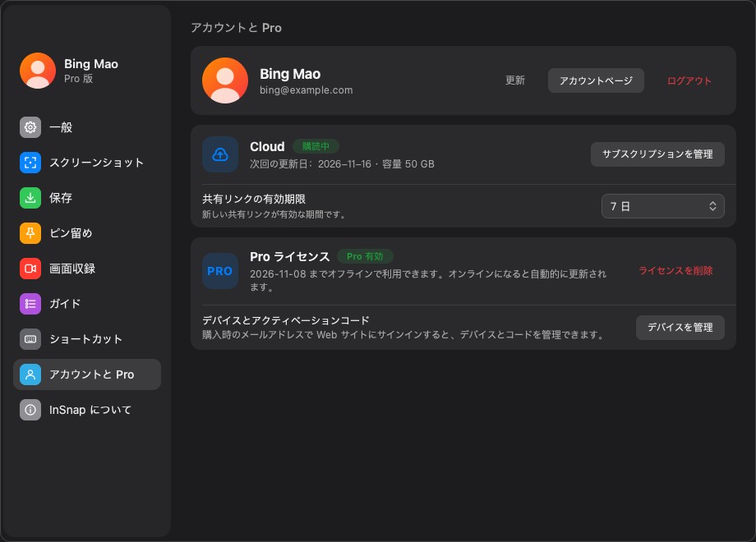
Task: Click the 購入時のメールアドレス description text
Action: click(404, 334)
